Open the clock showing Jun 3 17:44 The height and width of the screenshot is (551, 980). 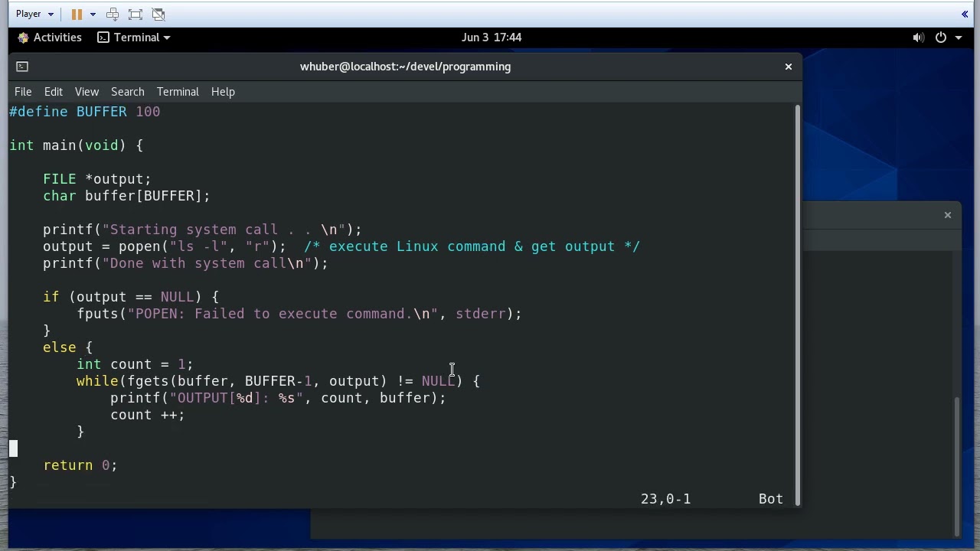(x=492, y=37)
